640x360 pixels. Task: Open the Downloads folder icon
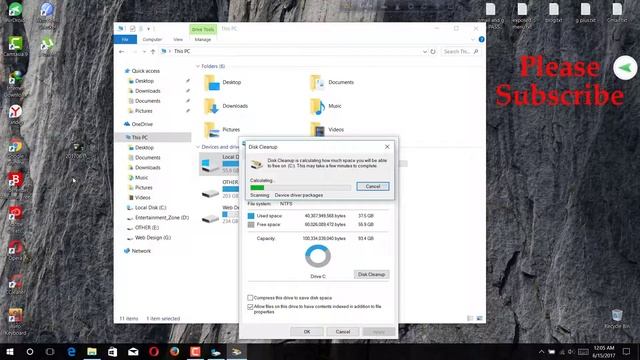click(211, 106)
